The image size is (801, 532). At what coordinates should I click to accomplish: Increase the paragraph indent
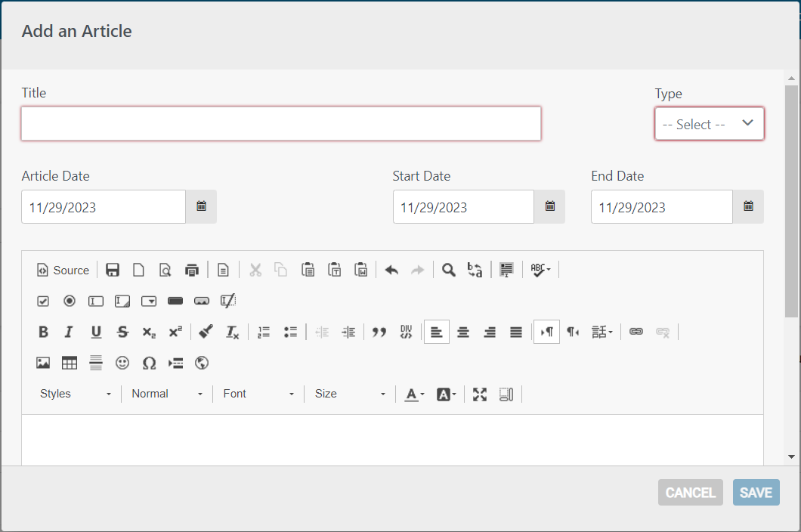(x=348, y=332)
